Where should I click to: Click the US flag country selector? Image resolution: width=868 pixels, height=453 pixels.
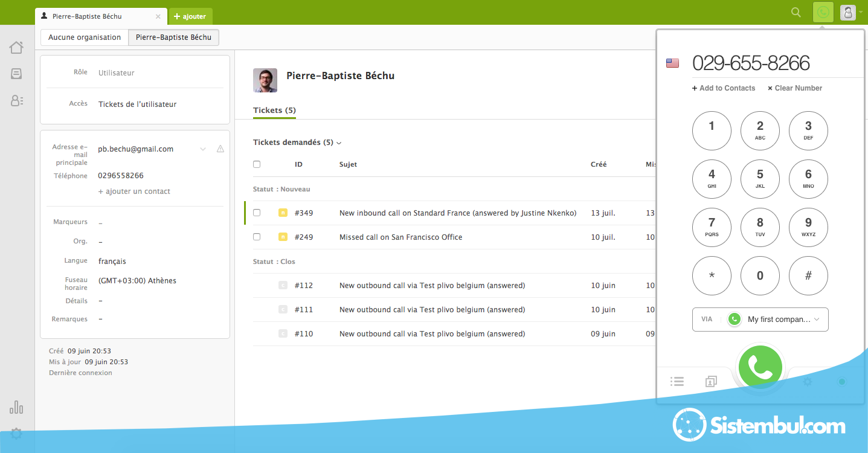pyautogui.click(x=672, y=63)
